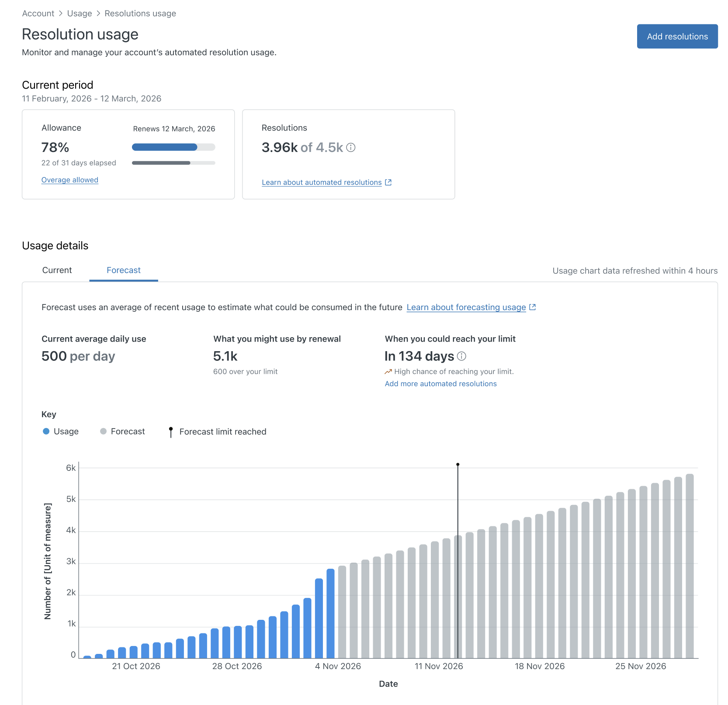Click external link icon after forecasting usage link
The image size is (728, 705).
[532, 308]
